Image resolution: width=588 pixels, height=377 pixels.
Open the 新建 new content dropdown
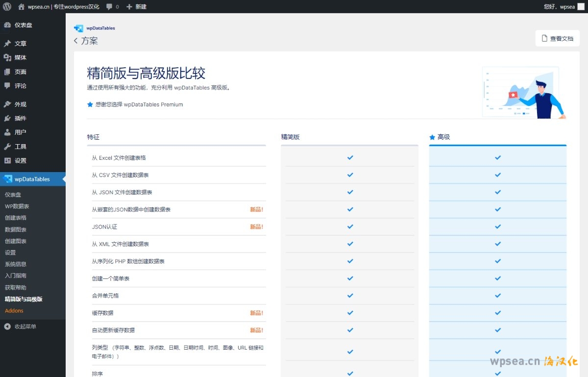pyautogui.click(x=136, y=7)
